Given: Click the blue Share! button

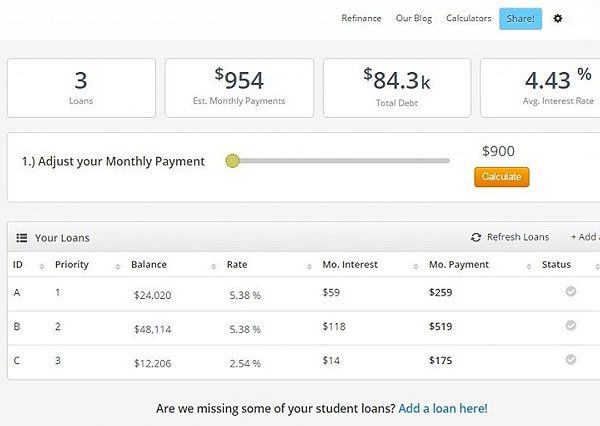Looking at the screenshot, I should click(520, 19).
